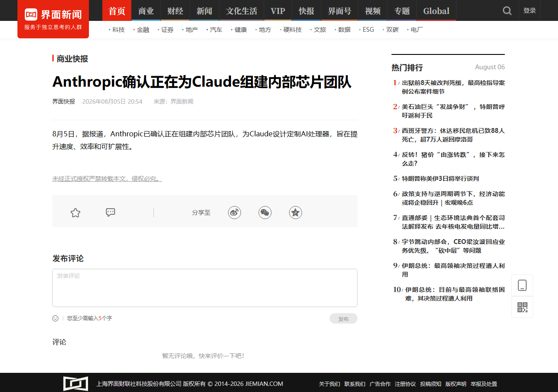The image size is (558, 392).
Task: Open the VIP nav tab
Action: (278, 10)
